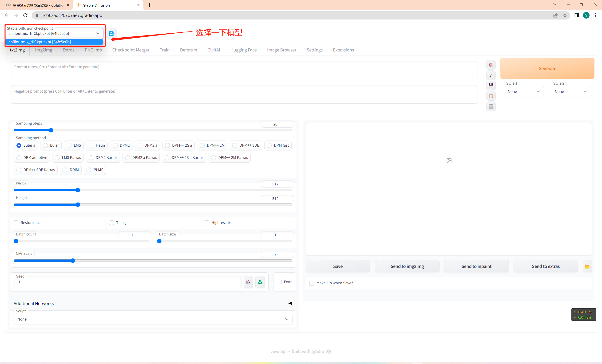
Task: Open the output folder icon
Action: point(587,266)
